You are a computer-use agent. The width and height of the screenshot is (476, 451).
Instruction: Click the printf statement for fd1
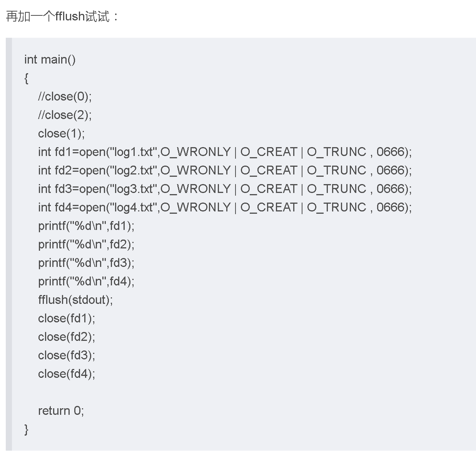[86, 226]
